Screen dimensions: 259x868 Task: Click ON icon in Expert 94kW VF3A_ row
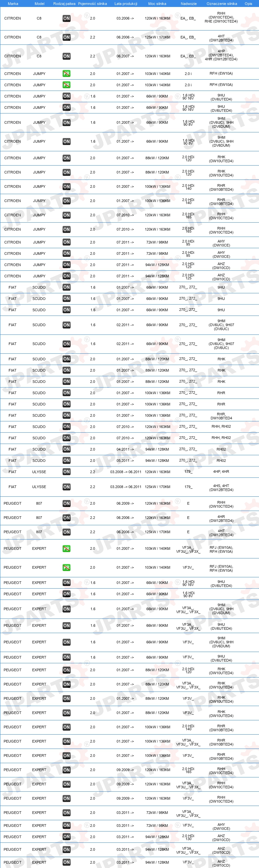(x=67, y=850)
